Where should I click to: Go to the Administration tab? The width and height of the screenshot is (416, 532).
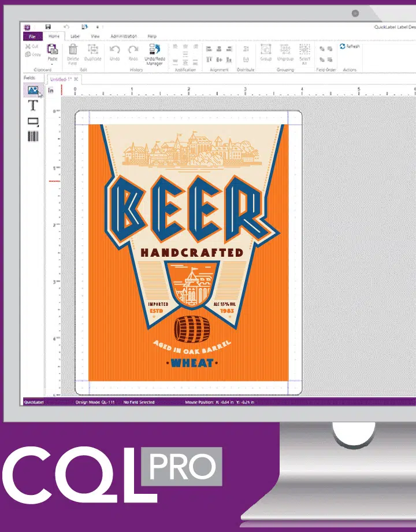tap(123, 36)
